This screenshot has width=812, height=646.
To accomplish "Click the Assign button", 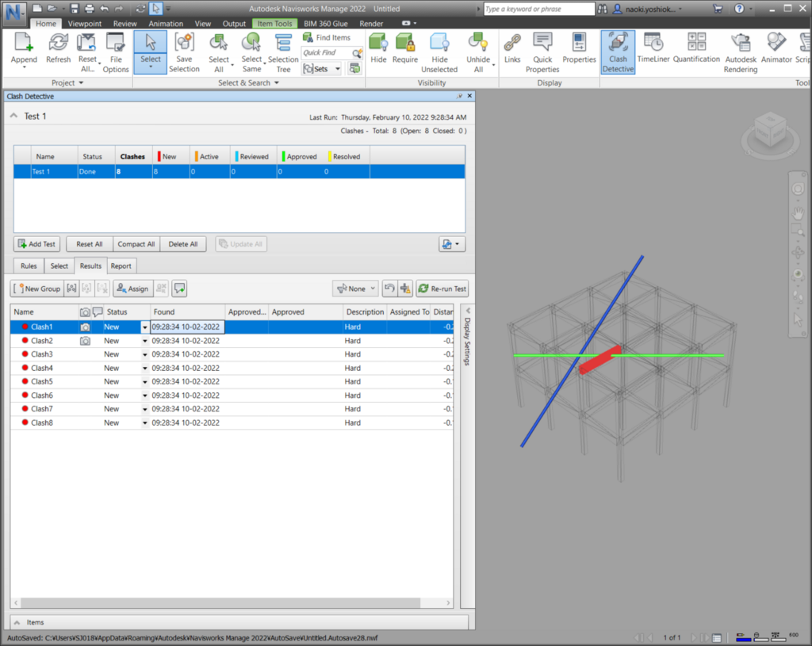I will pyautogui.click(x=133, y=289).
